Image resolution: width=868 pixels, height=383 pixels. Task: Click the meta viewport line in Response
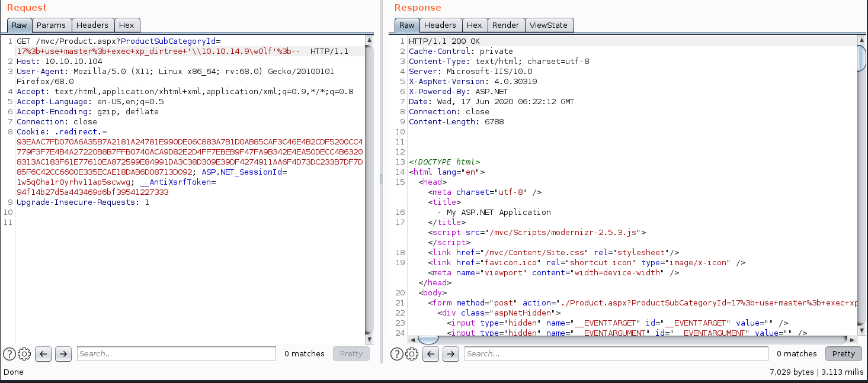click(553, 273)
